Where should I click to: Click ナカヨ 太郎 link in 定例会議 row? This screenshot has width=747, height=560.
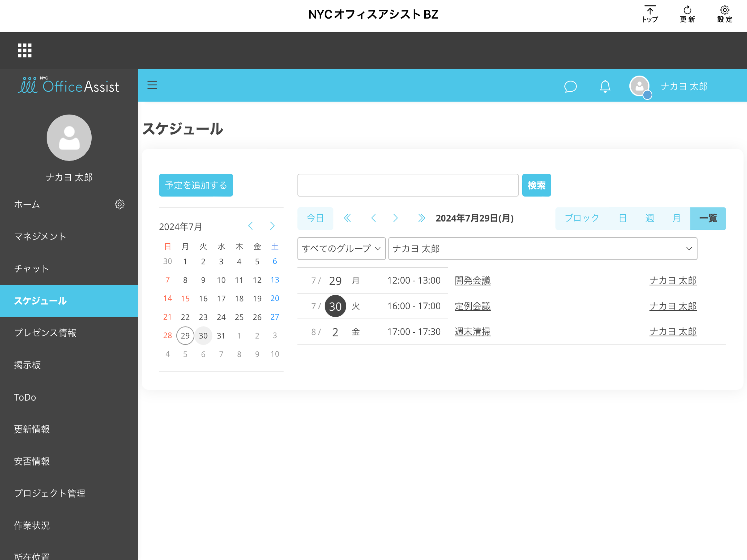(x=673, y=306)
